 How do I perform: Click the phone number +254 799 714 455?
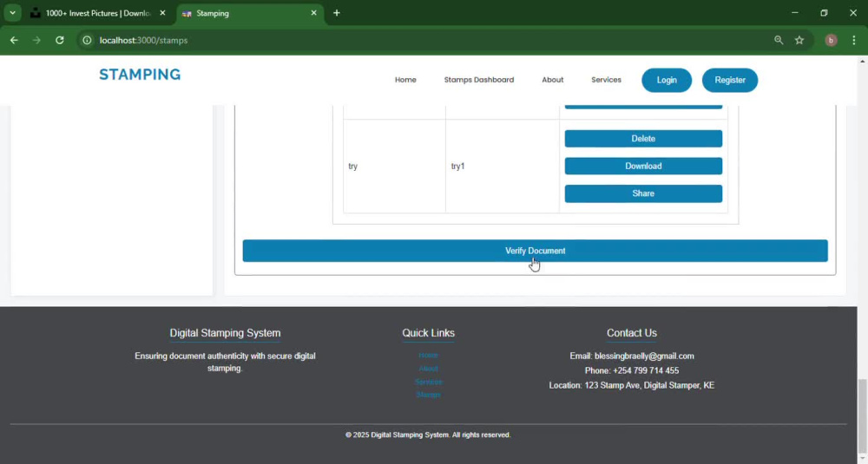pos(646,370)
